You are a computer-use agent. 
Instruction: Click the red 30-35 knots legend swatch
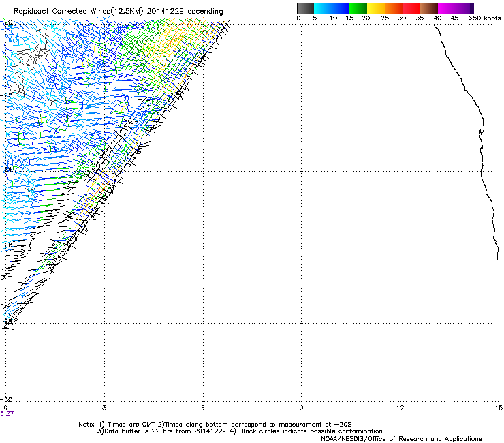coord(411,8)
